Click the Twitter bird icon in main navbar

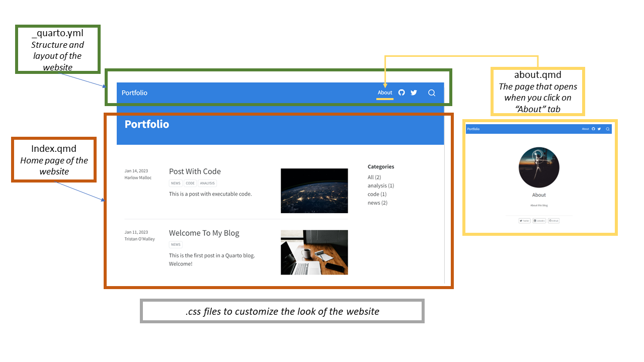(414, 93)
